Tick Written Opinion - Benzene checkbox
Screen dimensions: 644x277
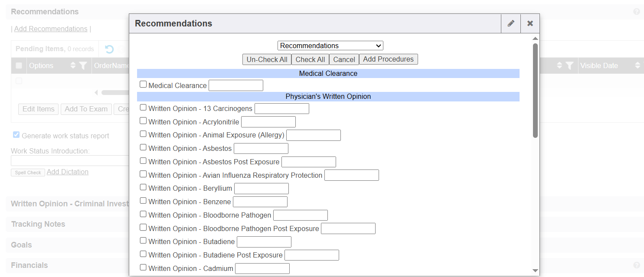(143, 201)
